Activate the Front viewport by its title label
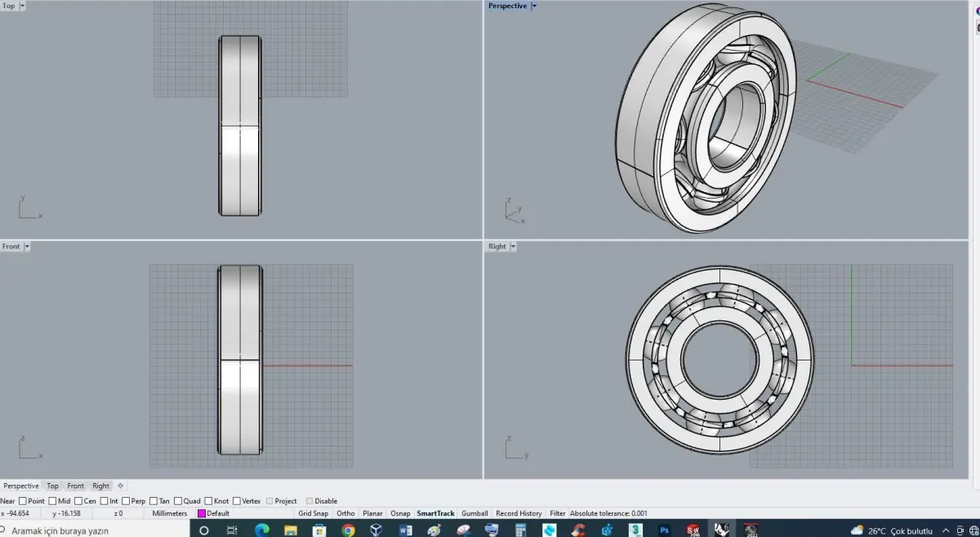 coord(11,246)
